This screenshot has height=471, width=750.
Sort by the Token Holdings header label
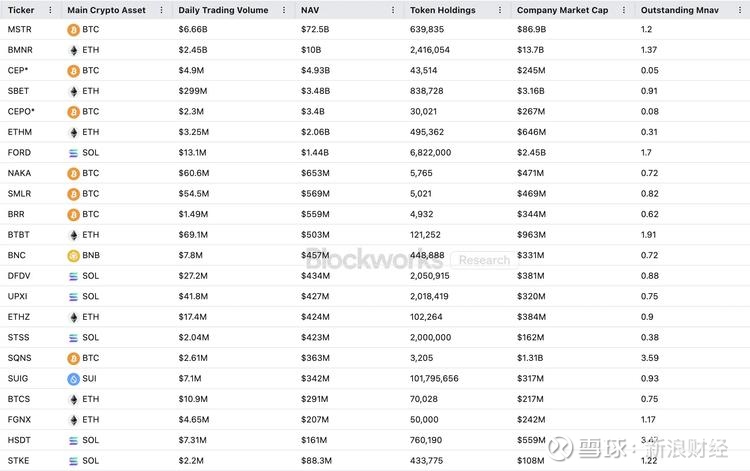pyautogui.click(x=443, y=10)
